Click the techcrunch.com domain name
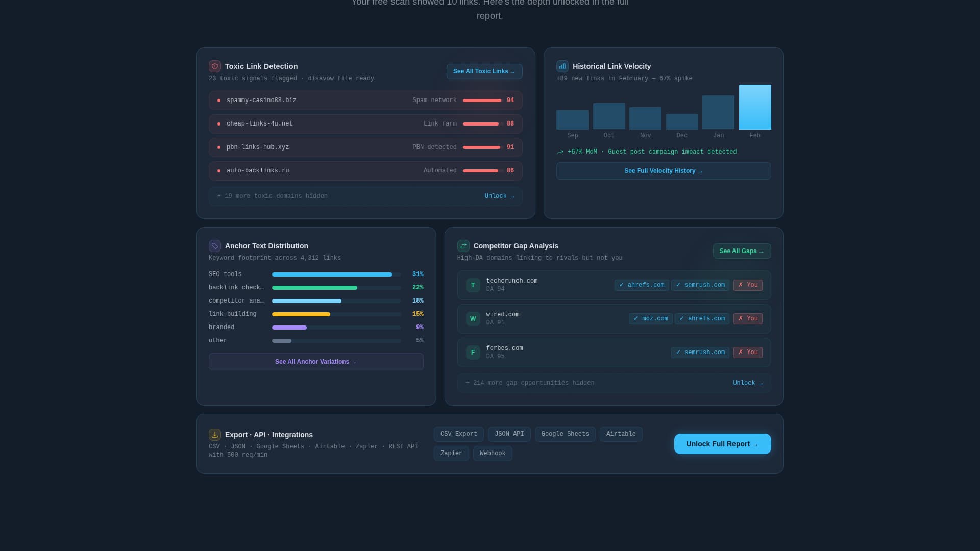Image resolution: width=980 pixels, height=551 pixels. tap(511, 281)
